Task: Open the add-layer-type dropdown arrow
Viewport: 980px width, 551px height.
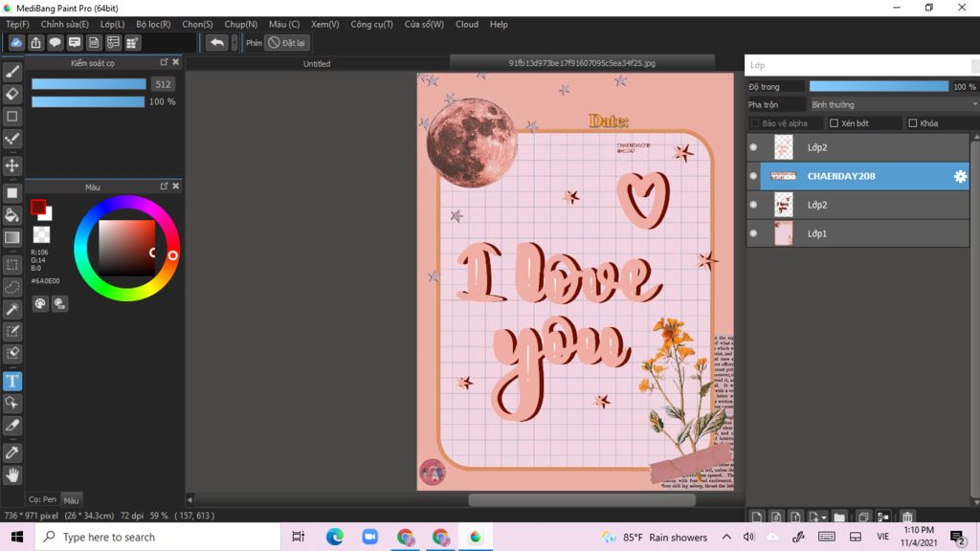Action: coord(824,518)
